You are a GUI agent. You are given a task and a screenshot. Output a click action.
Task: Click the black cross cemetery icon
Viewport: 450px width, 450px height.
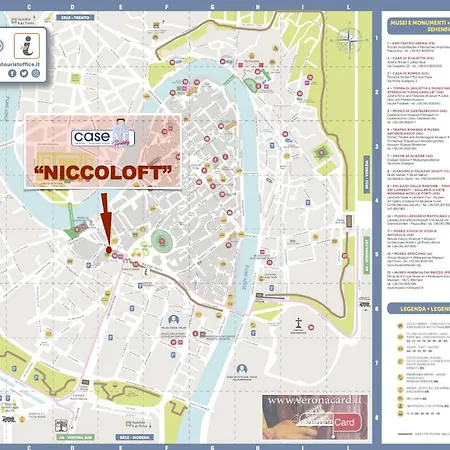pyautogui.click(x=298, y=323)
